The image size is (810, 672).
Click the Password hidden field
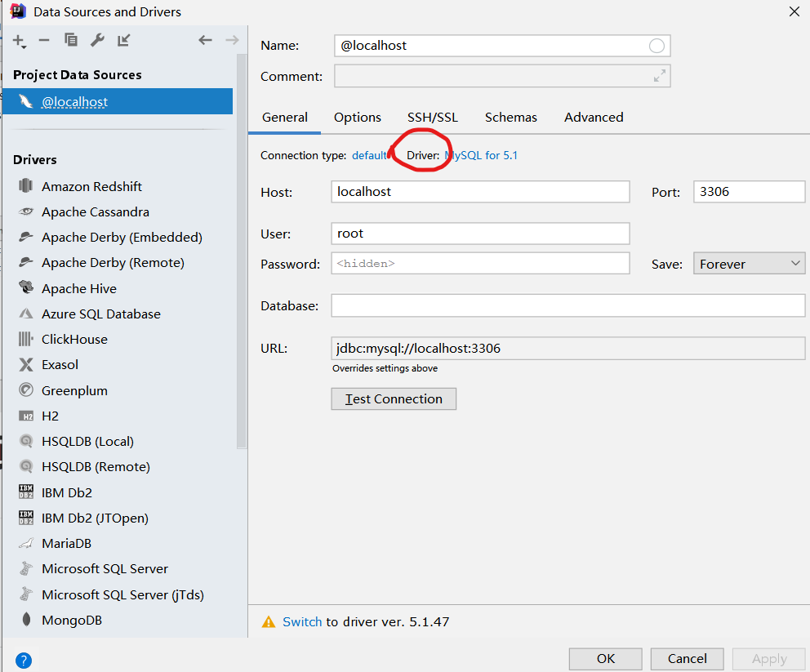pyautogui.click(x=480, y=264)
